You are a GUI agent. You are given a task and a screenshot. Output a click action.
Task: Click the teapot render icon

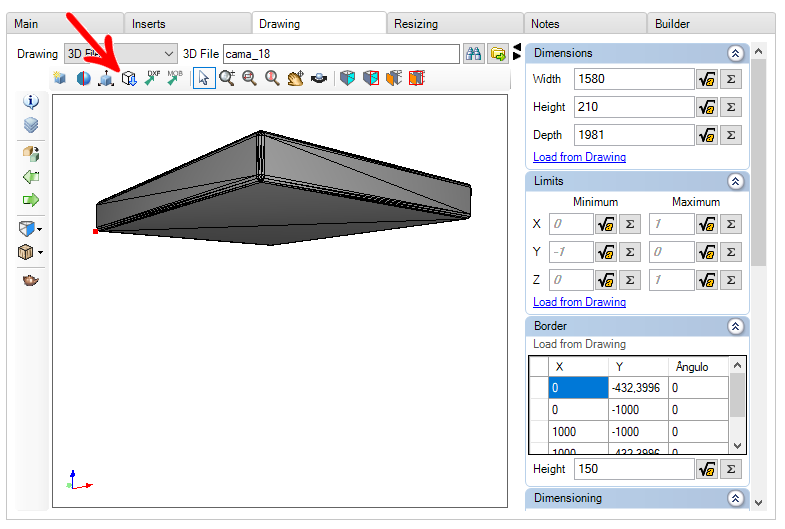[31, 280]
